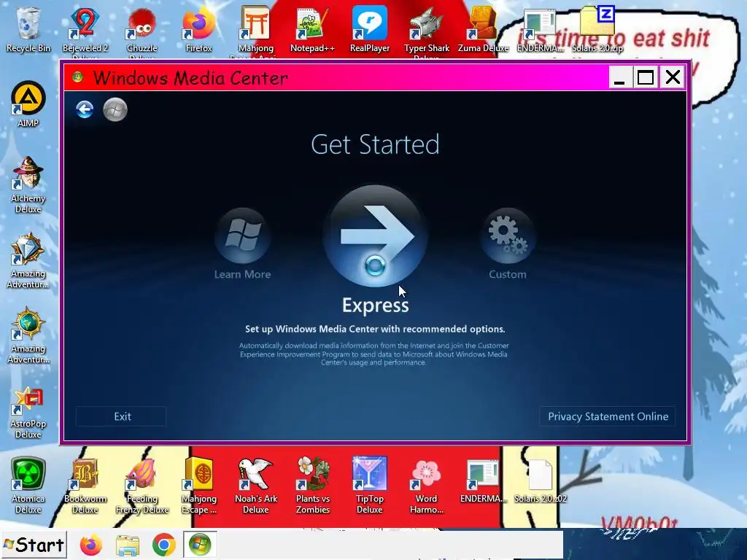Open File Explorer from the taskbar
The width and height of the screenshot is (747, 560).
point(128,545)
